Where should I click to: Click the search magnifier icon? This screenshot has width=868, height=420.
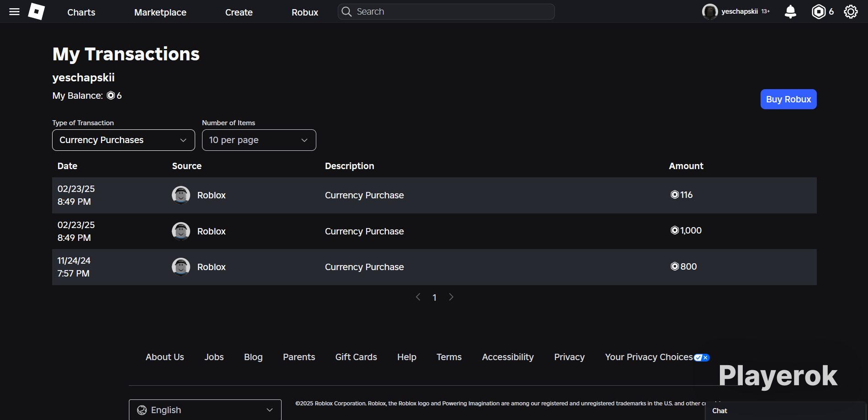(347, 12)
